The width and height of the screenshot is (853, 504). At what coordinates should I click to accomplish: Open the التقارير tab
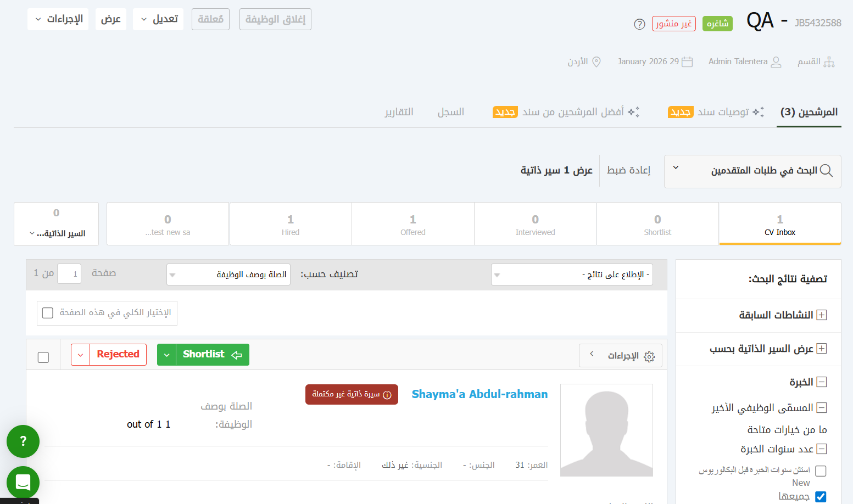(399, 112)
